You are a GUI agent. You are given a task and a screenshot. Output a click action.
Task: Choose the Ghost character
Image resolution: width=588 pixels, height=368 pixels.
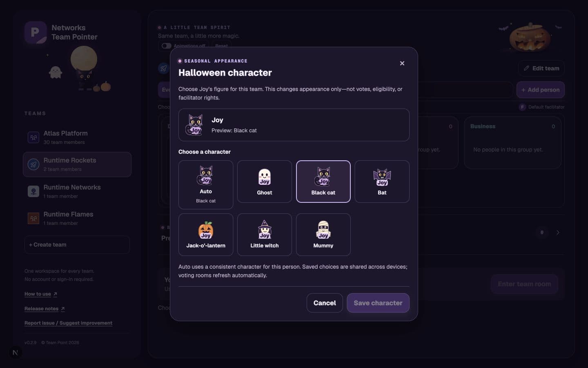[265, 181]
